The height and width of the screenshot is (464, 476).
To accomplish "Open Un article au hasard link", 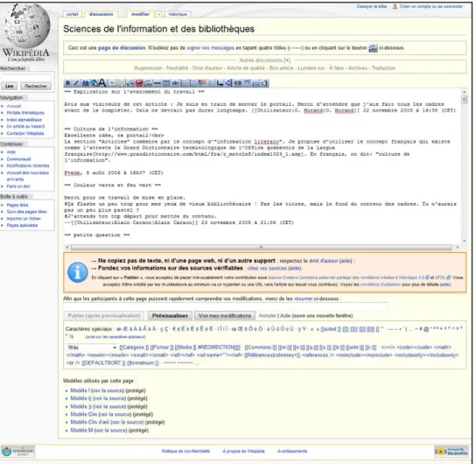I will pos(25,126).
